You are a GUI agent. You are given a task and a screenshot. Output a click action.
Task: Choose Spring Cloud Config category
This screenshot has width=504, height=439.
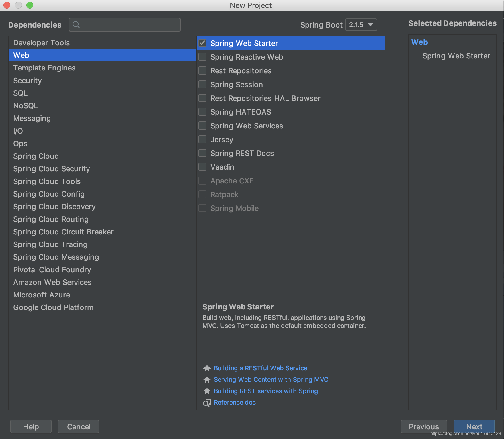(x=102, y=194)
